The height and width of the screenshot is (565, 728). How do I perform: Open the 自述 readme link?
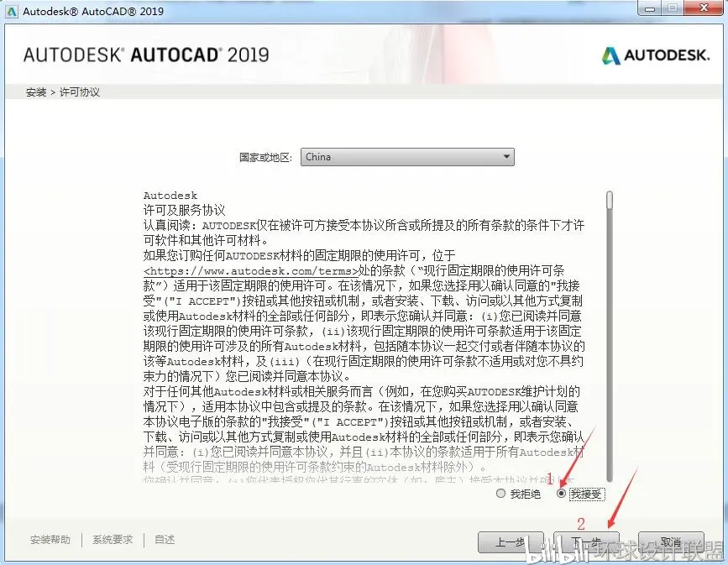pyautogui.click(x=165, y=540)
